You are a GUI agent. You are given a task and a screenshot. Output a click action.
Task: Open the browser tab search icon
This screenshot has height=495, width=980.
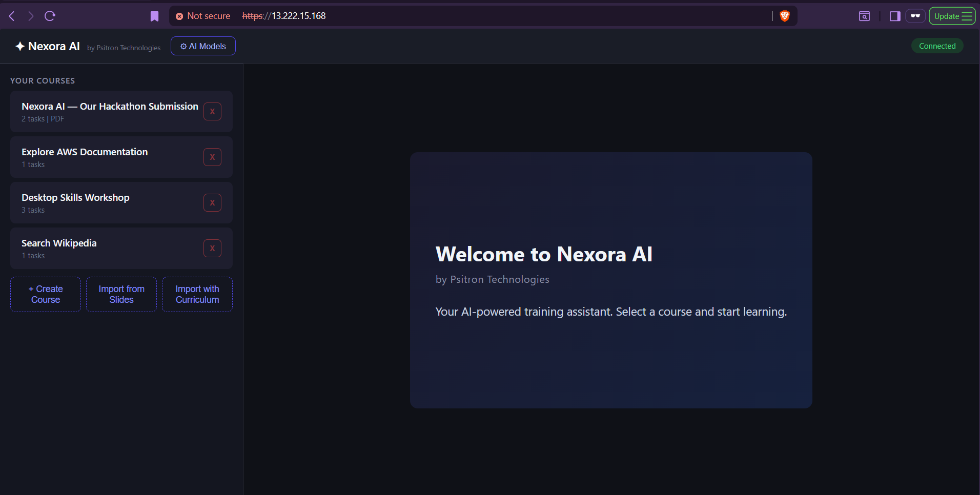[864, 16]
